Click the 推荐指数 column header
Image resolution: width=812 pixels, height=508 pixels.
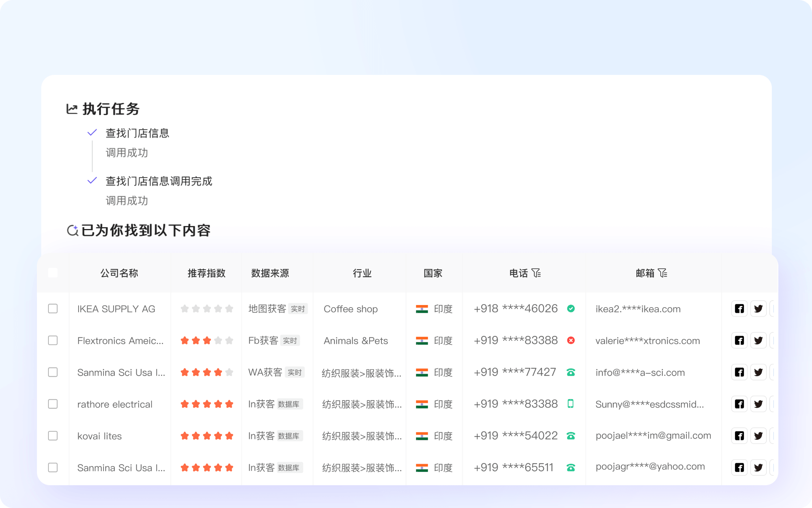(207, 273)
